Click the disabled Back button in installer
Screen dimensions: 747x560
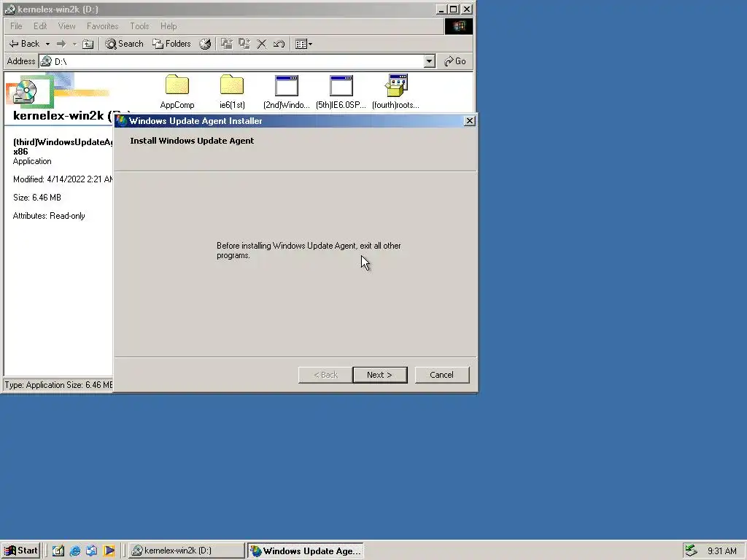[325, 375]
